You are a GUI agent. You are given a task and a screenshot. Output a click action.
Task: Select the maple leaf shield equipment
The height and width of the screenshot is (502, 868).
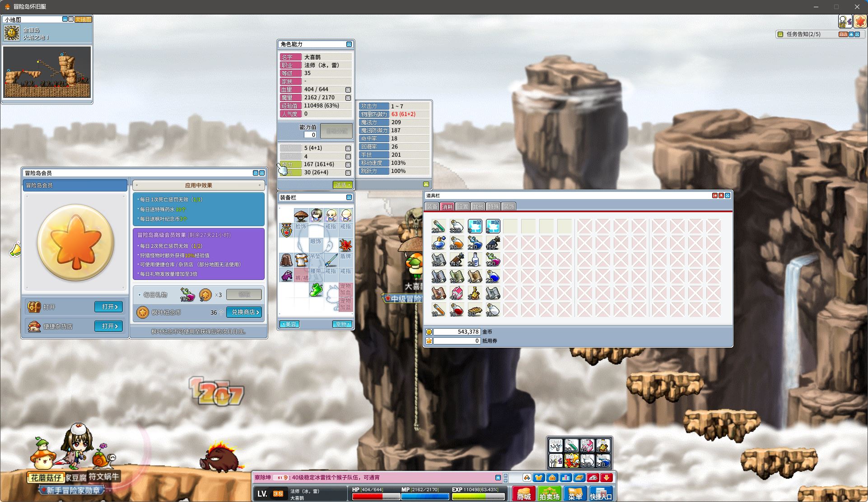tap(345, 245)
